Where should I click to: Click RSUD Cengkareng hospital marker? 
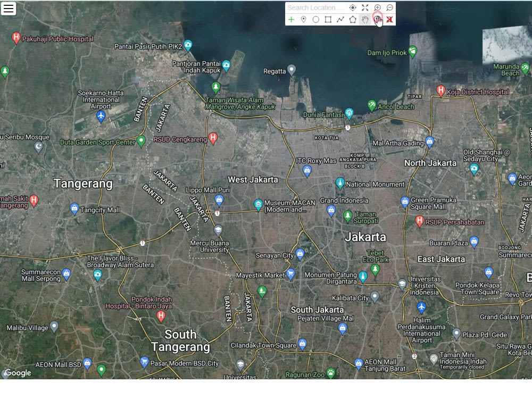[x=213, y=138]
